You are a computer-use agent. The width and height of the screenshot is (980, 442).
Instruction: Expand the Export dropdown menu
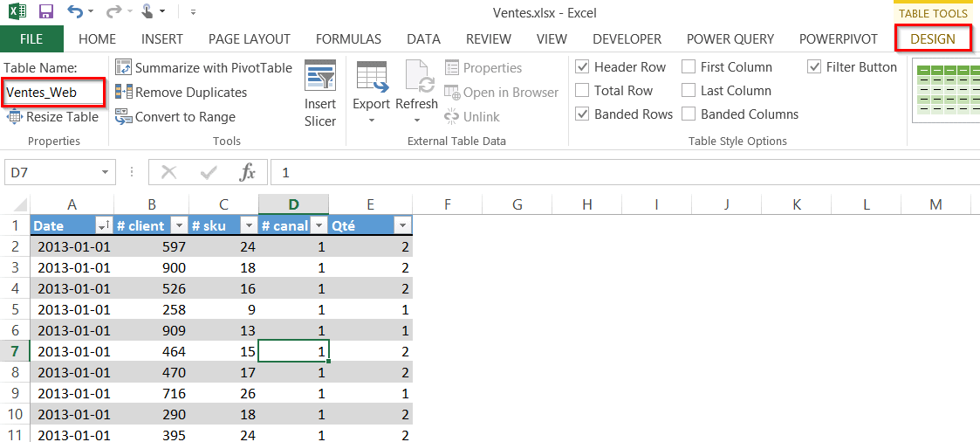pos(371,120)
